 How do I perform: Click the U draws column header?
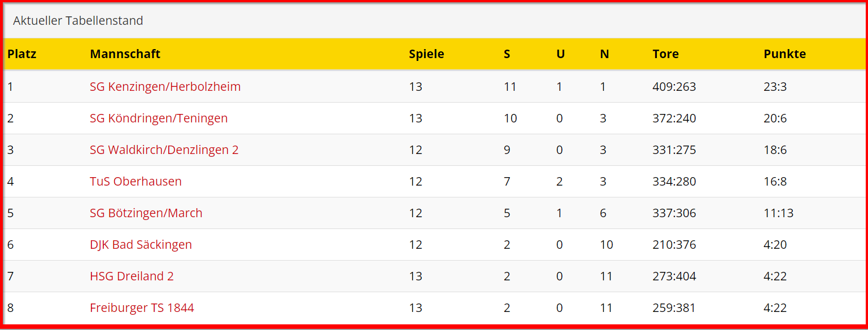point(560,54)
